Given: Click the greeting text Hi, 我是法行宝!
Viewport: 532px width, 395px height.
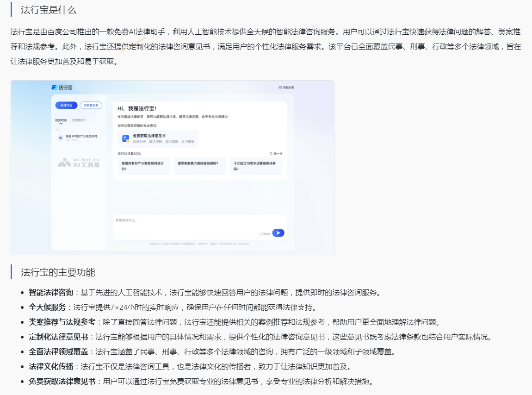Looking at the screenshot, I should (x=137, y=109).
